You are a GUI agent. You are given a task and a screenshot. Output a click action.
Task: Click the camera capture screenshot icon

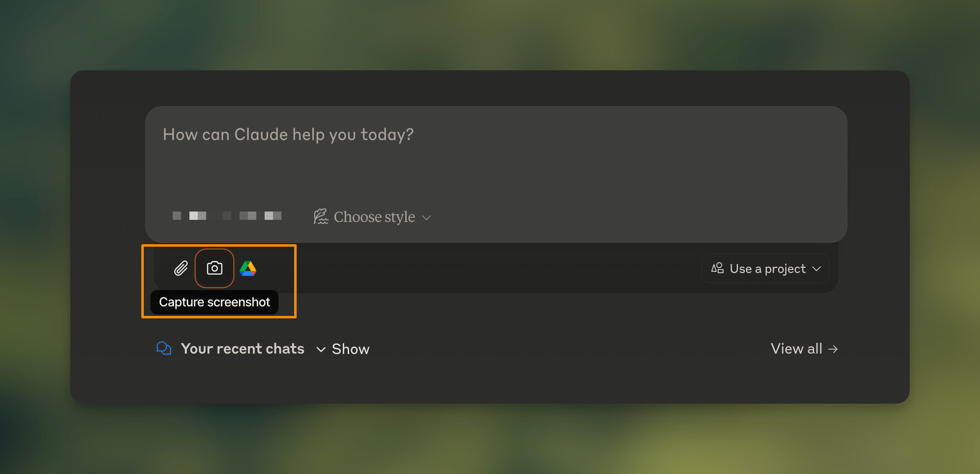(x=214, y=268)
